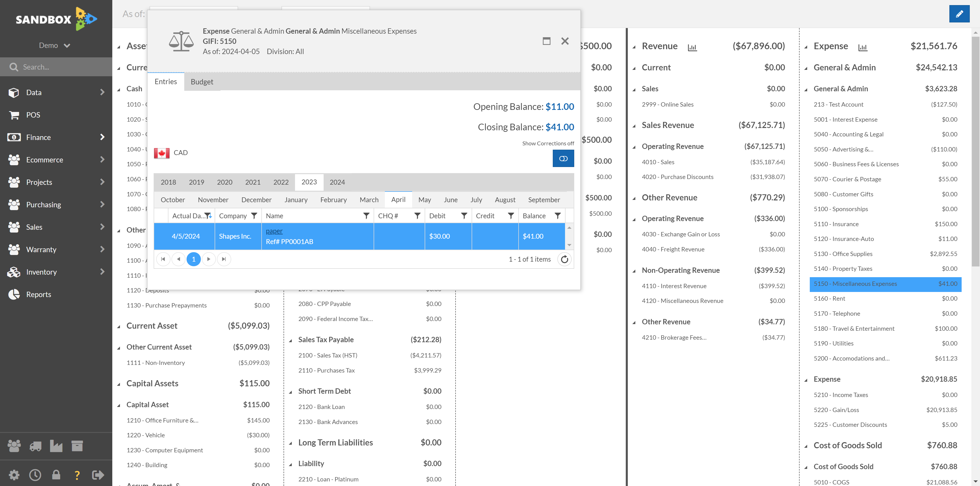Click the Search input field
The height and width of the screenshot is (486, 980).
point(56,67)
